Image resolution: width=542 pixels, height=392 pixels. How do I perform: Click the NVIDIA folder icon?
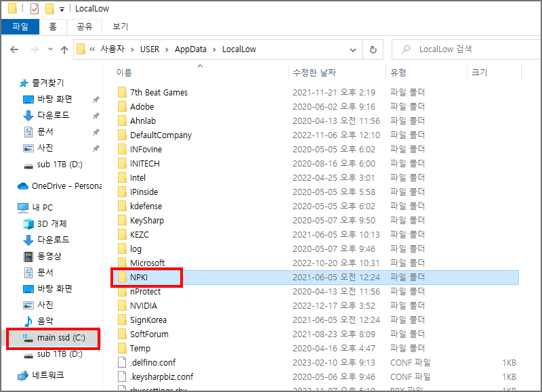[122, 305]
